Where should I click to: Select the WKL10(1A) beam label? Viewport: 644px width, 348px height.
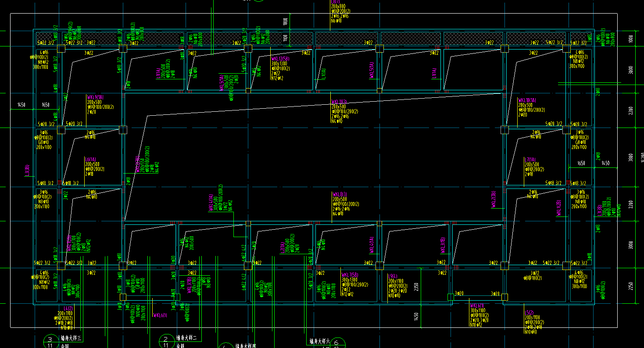click(528, 100)
